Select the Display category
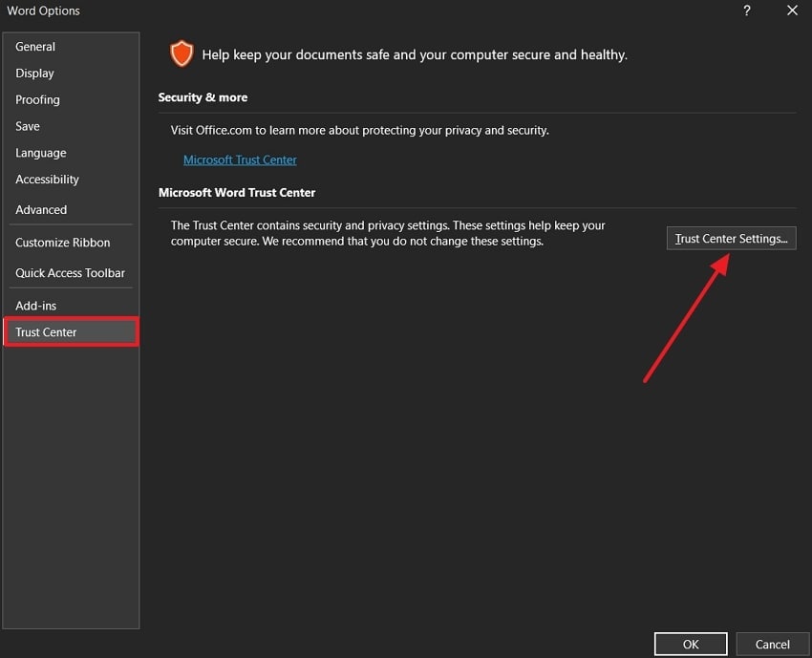The width and height of the screenshot is (812, 658). tap(34, 74)
